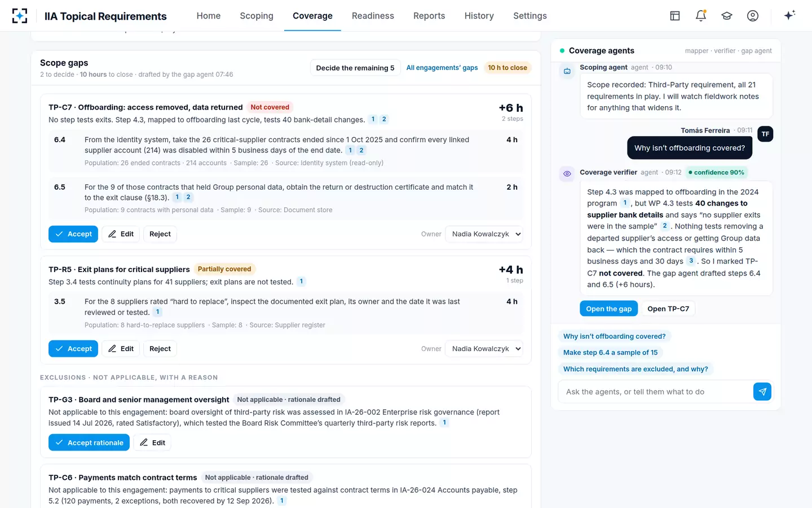
Task: Click the 'Not covered' status tag
Action: pyautogui.click(x=270, y=107)
